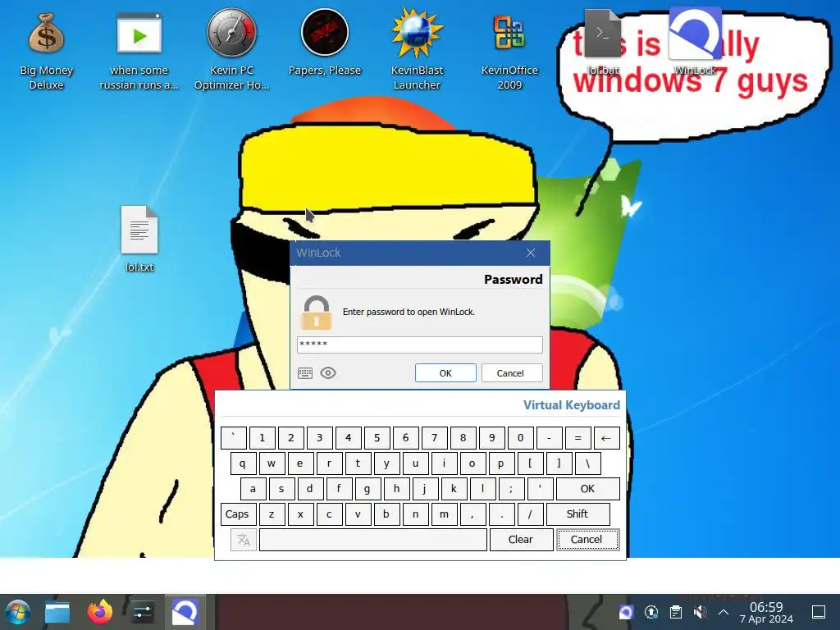Open KevinOffice 2009 desktop icon

pos(509,51)
